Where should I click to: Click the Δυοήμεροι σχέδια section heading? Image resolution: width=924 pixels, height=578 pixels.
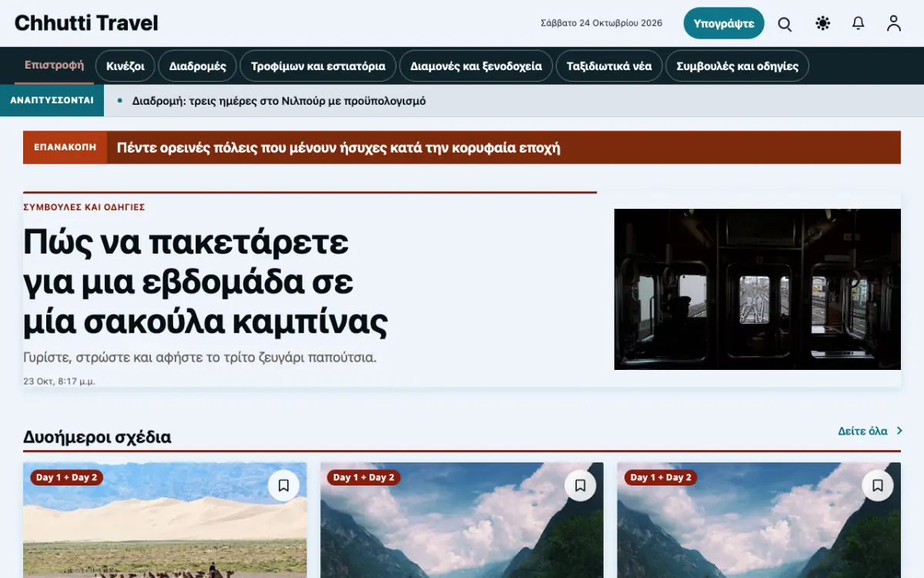[x=97, y=437]
